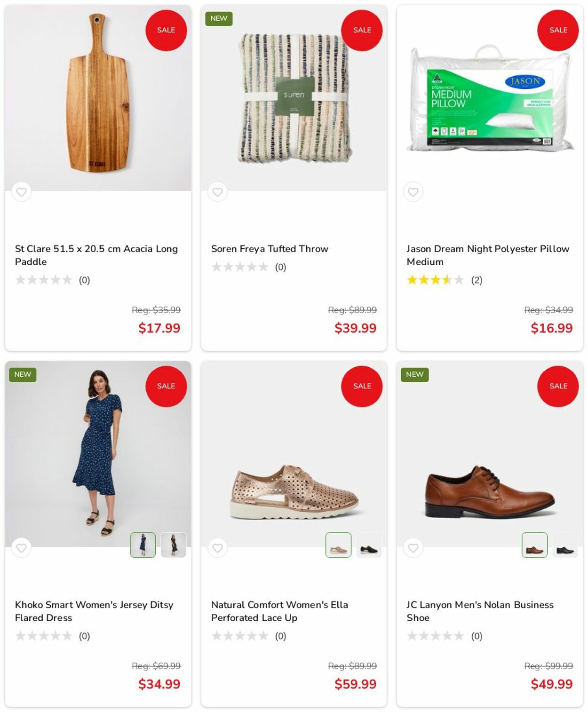
Task: Save Natural Comfort Ella shoe to wishlist
Action: coord(217,548)
